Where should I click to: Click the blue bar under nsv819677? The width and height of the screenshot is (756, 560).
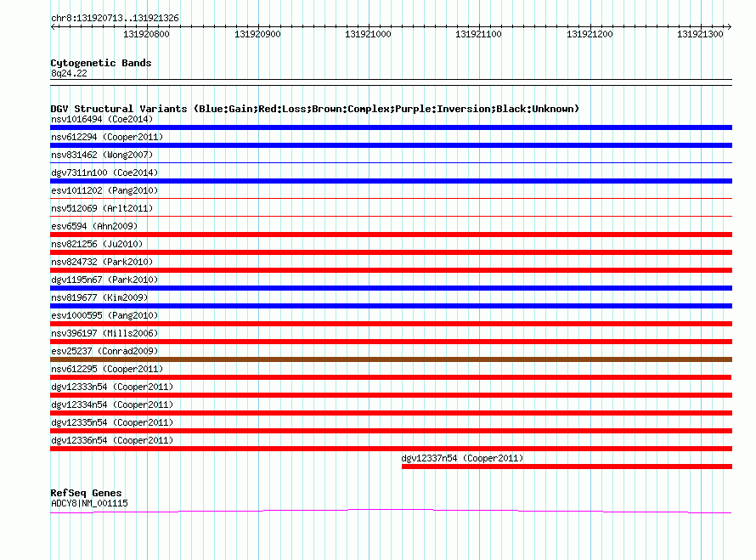tap(391, 306)
